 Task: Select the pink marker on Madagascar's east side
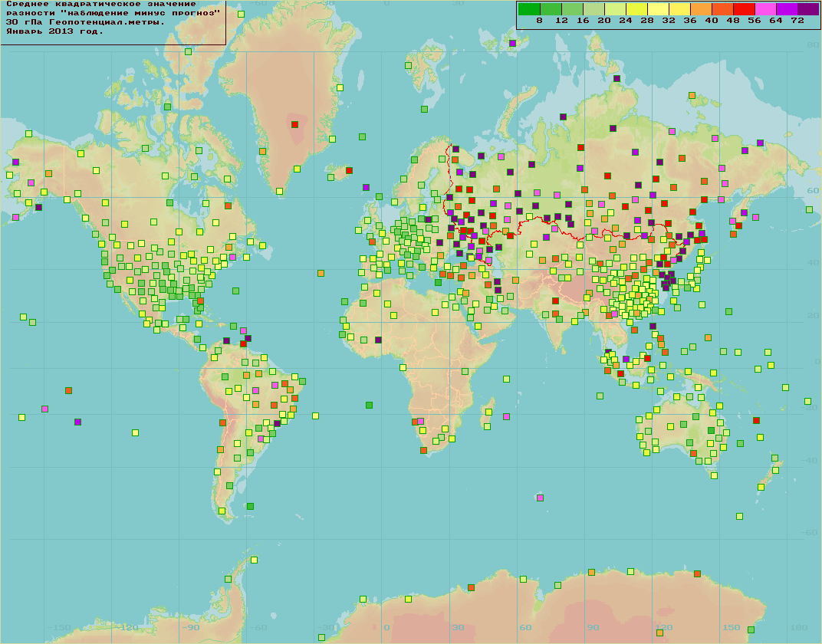click(506, 416)
